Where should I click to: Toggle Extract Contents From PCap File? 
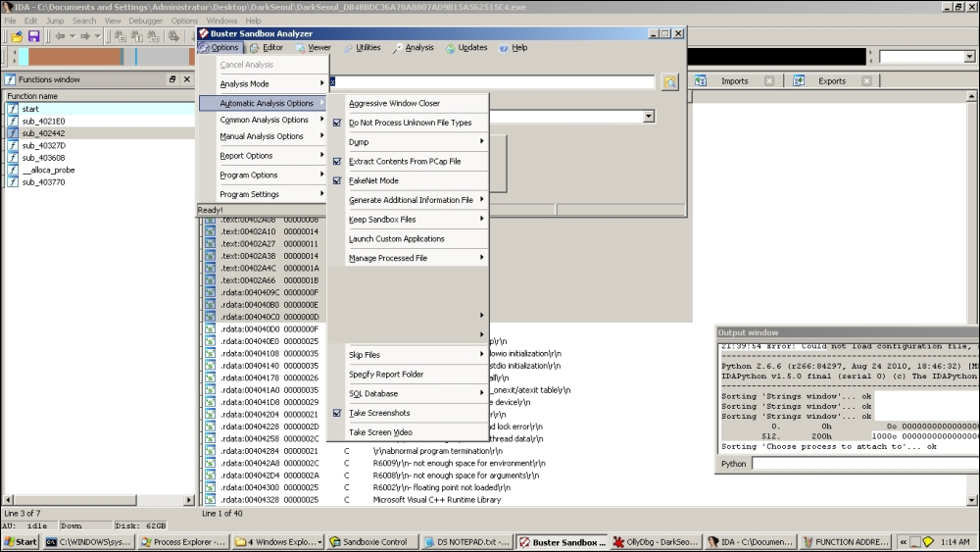click(408, 162)
